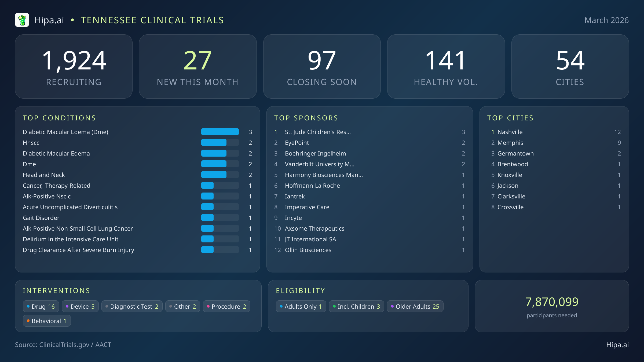Click the Diabetic Macular Edema (Dme) bar

[x=220, y=132]
